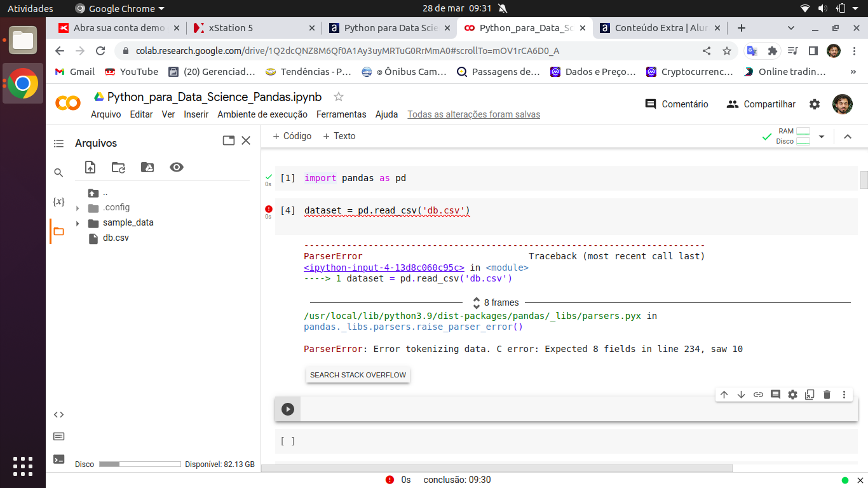
Task: Open the find and replace search icon
Action: tap(58, 173)
